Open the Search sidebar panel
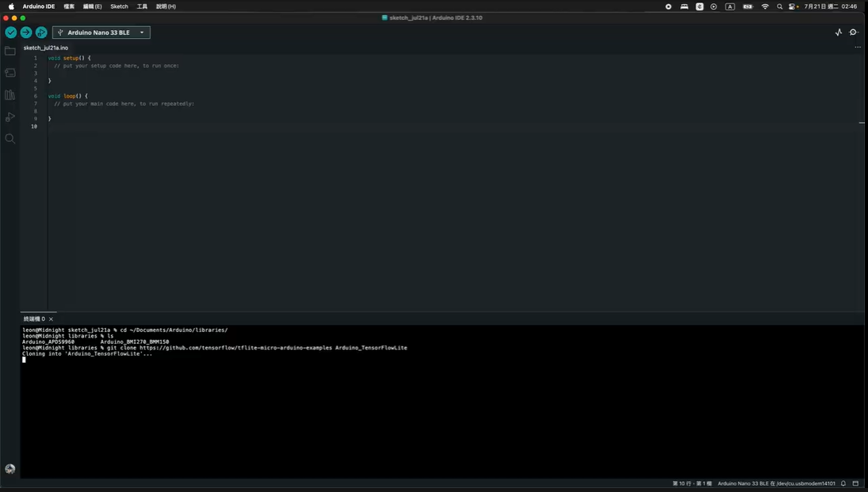Viewport: 868px width, 492px height. [x=10, y=139]
